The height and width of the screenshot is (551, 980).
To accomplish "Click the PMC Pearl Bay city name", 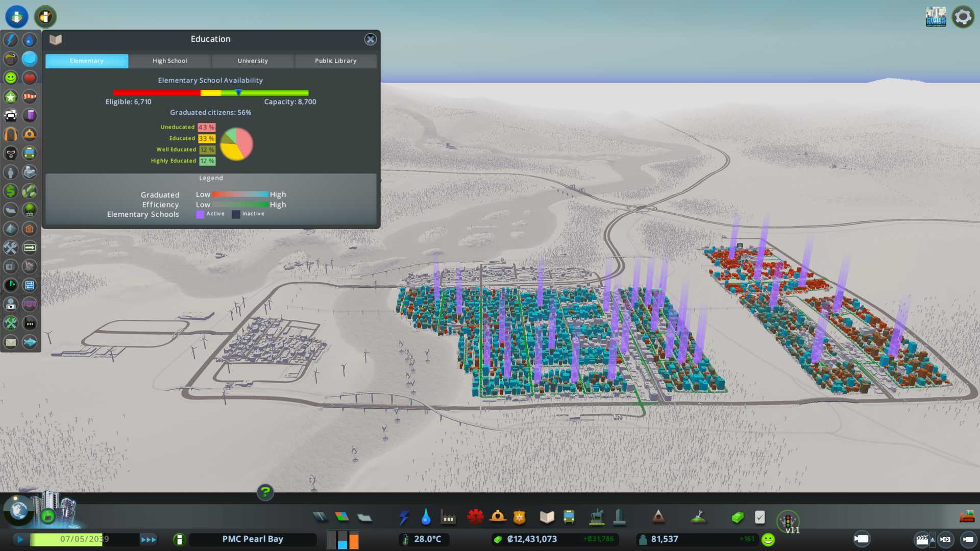I will [252, 539].
